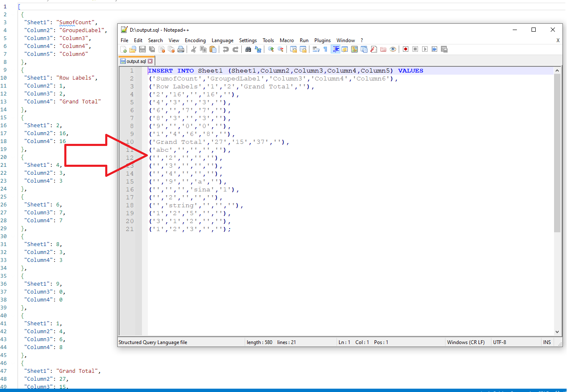Open the View menu
567x392 pixels.
pyautogui.click(x=174, y=40)
